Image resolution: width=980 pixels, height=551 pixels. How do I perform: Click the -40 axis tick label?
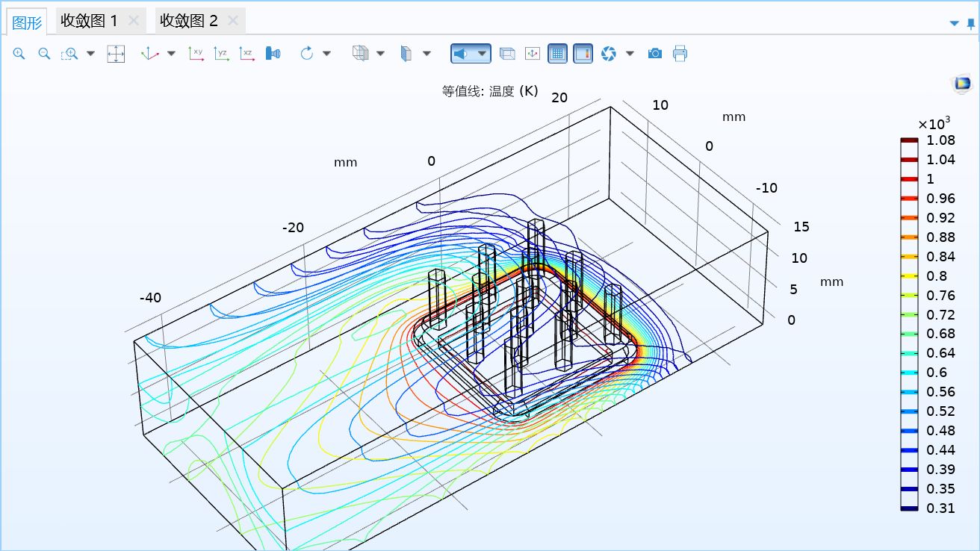pyautogui.click(x=150, y=298)
